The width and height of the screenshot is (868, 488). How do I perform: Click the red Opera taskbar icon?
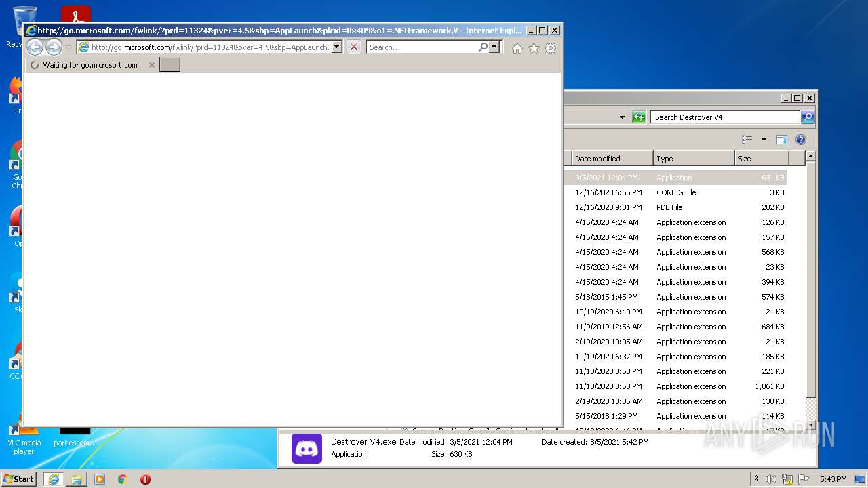tap(145, 479)
